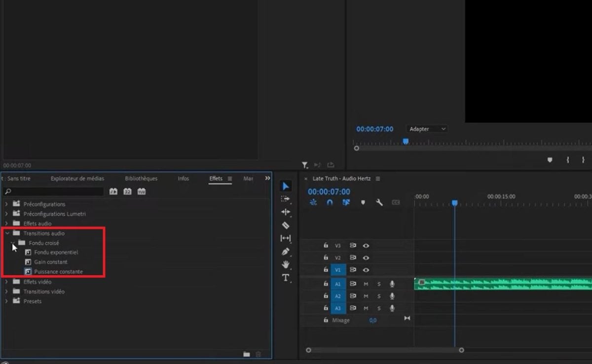Toggle sync lock on track V3
This screenshot has height=364, width=592.
click(x=353, y=245)
